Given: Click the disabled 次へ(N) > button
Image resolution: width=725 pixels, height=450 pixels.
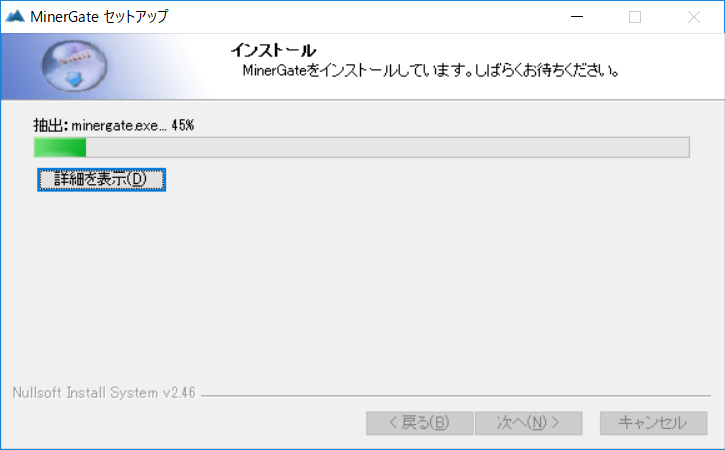Looking at the screenshot, I should click(528, 423).
